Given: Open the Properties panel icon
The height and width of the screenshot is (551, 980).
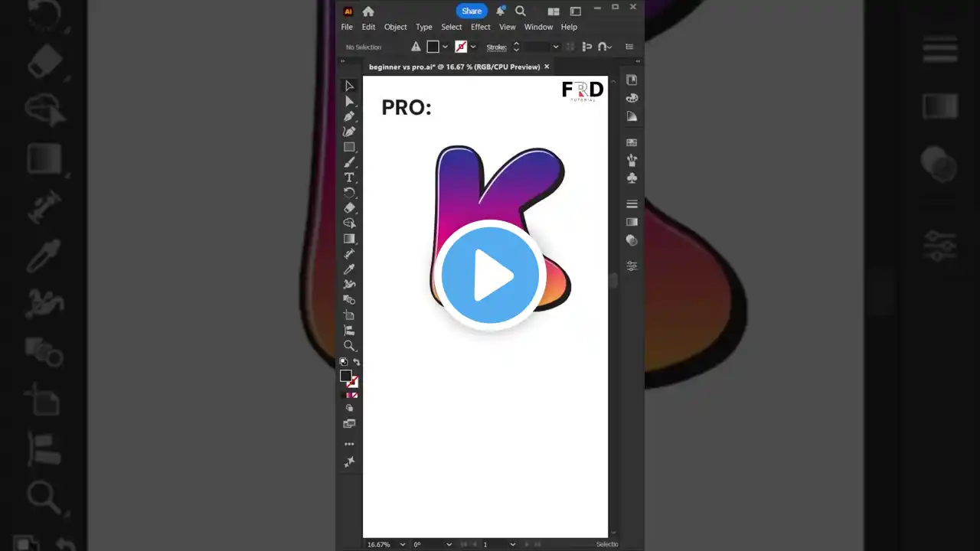Looking at the screenshot, I should tap(632, 80).
